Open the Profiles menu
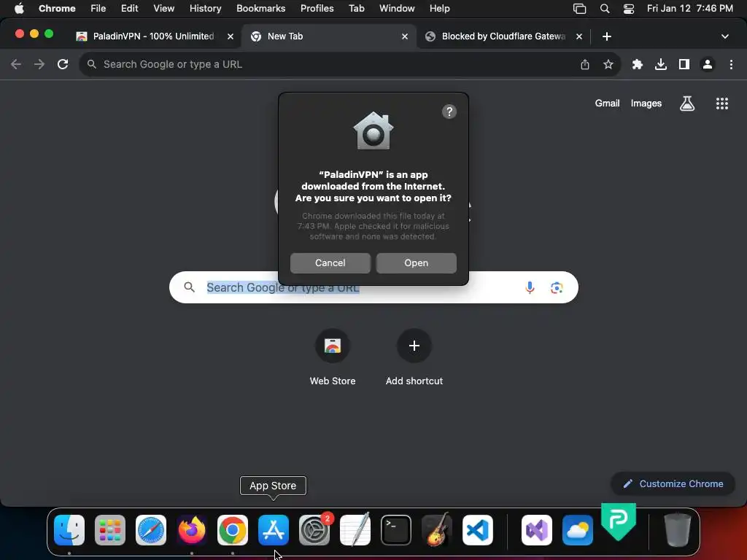This screenshot has height=560, width=747. (x=317, y=9)
